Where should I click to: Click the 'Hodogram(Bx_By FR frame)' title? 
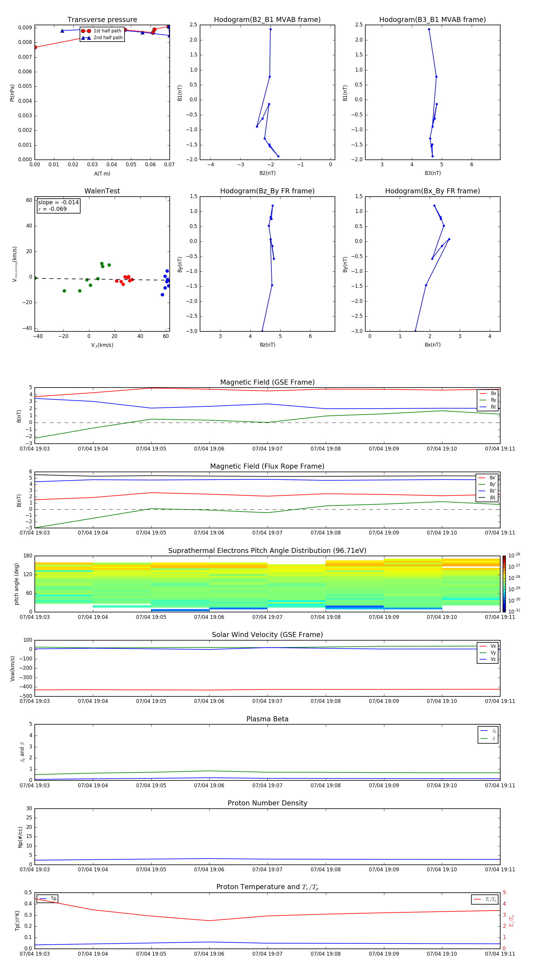[432, 191]
